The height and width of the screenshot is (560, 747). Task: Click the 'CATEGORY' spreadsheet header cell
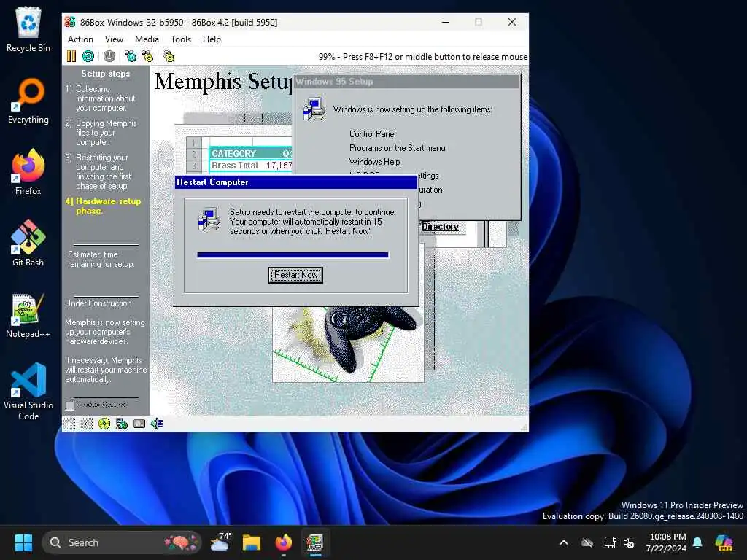tap(234, 153)
